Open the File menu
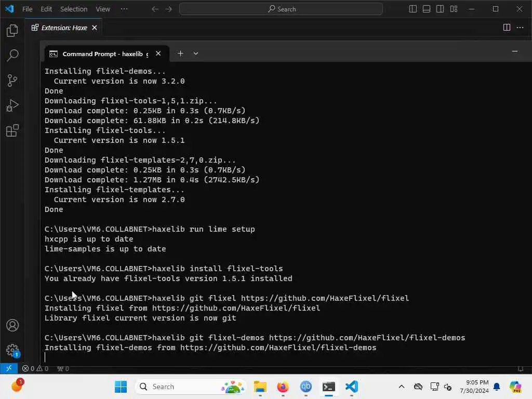This screenshot has width=532, height=399. point(27,9)
